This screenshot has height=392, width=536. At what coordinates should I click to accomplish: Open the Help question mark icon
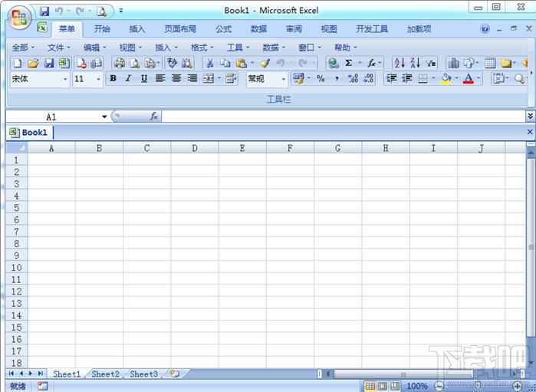pyautogui.click(x=485, y=29)
